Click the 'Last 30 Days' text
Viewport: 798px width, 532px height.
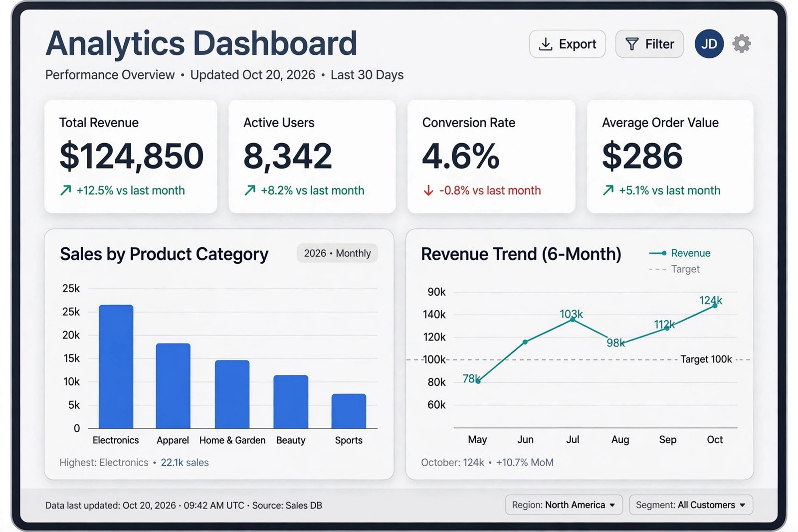[367, 75]
